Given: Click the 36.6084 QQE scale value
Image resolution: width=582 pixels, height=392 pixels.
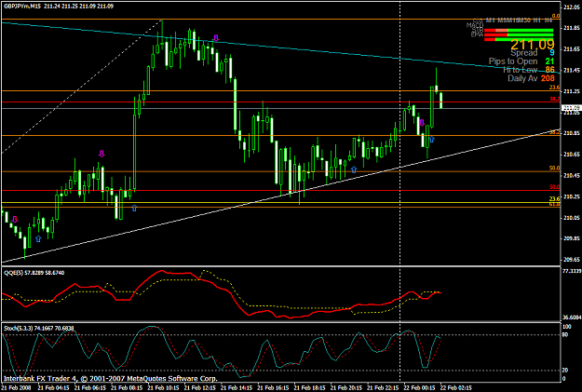Looking at the screenshot, I should click(571, 318).
